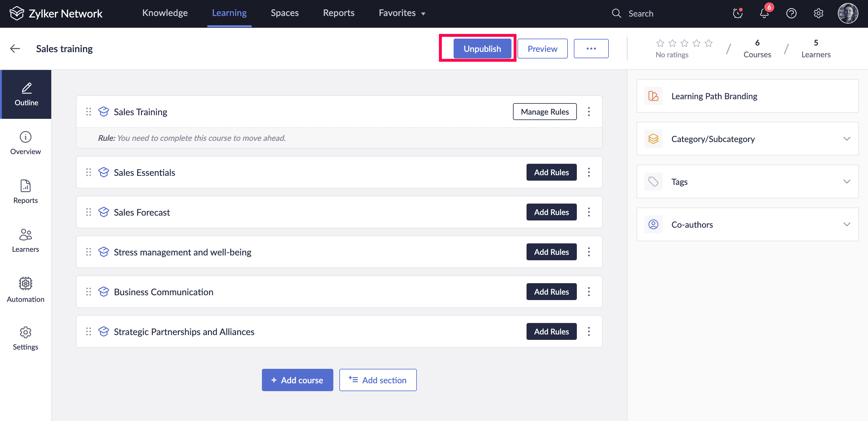
Task: Click the Search input field
Action: (x=640, y=14)
